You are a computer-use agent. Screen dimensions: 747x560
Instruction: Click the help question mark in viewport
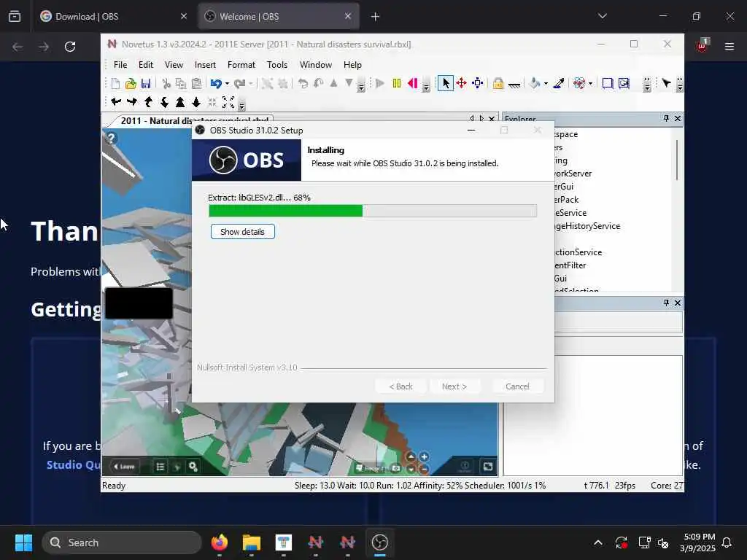(111, 138)
